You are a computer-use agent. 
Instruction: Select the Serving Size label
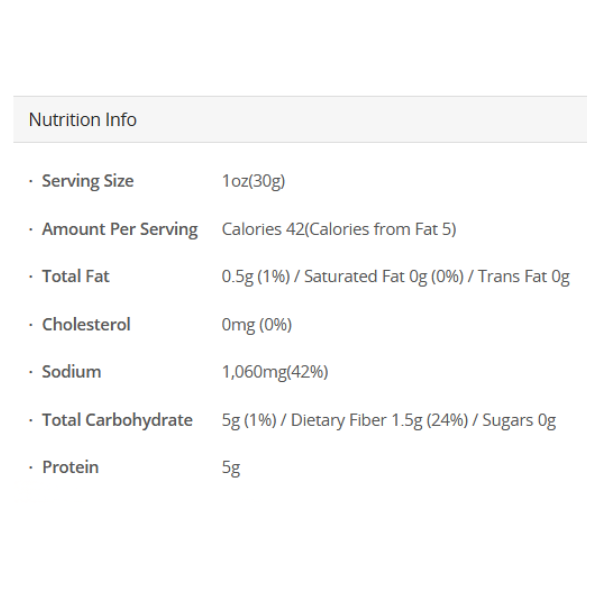click(87, 181)
